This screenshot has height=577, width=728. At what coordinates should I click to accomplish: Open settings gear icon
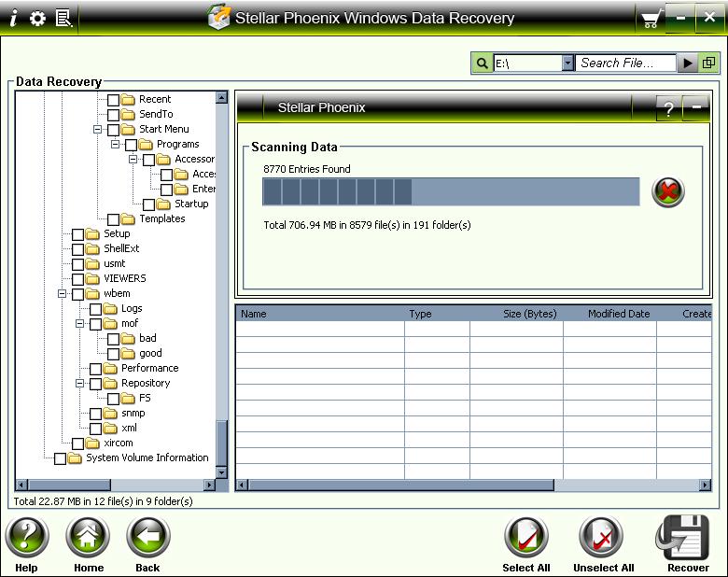pos(37,18)
